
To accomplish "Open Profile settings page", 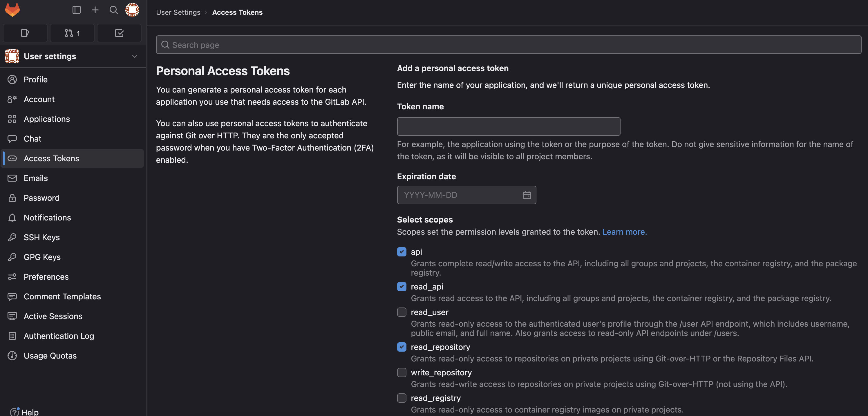I will click(x=73, y=79).
